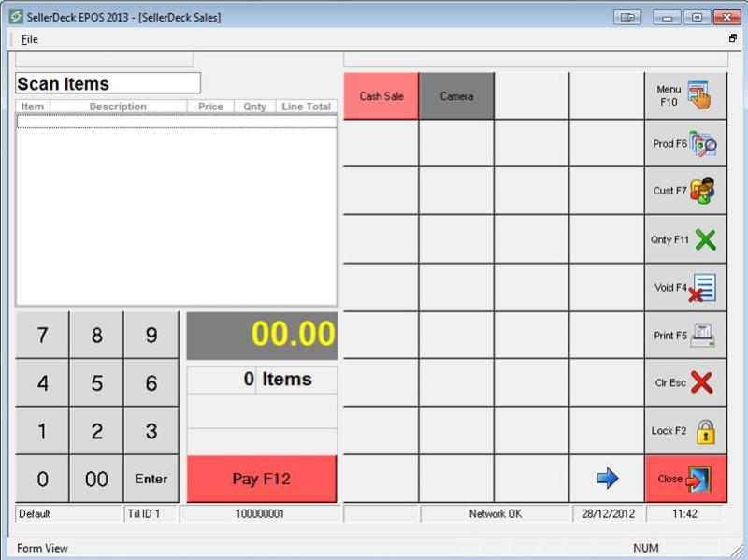The width and height of the screenshot is (748, 560).
Task: Click the Default status bar entry
Action: [68, 514]
